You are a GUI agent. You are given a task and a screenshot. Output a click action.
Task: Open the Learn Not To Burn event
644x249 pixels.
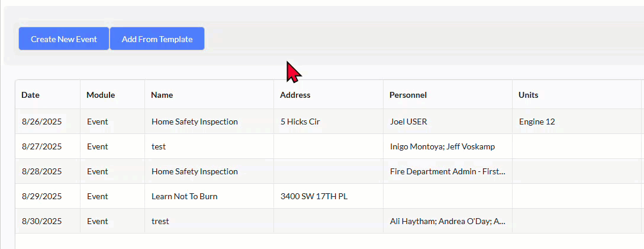tap(184, 196)
